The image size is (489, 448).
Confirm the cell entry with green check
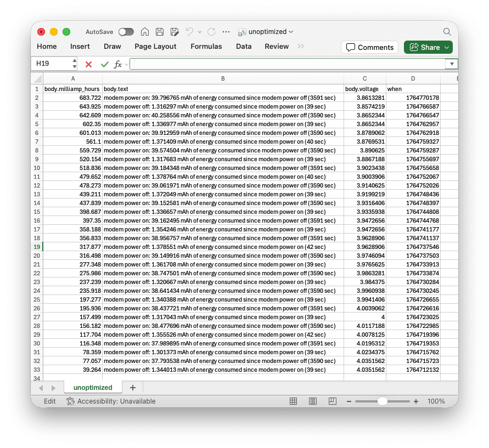104,64
